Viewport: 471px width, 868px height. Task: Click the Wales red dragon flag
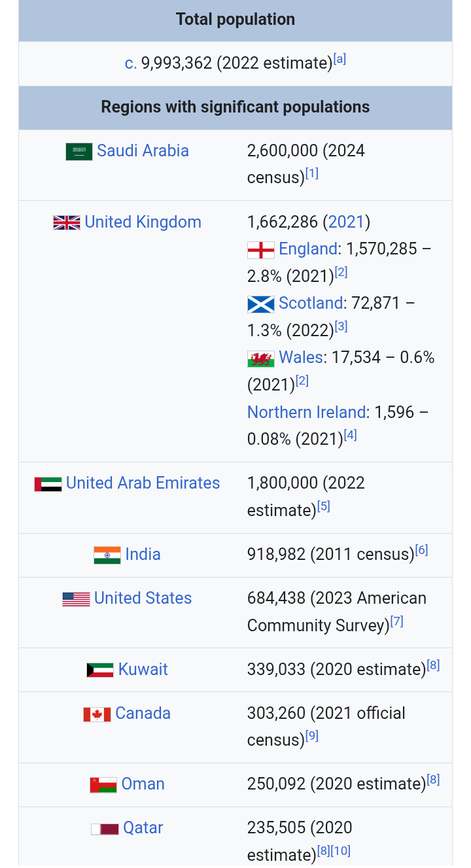click(261, 358)
